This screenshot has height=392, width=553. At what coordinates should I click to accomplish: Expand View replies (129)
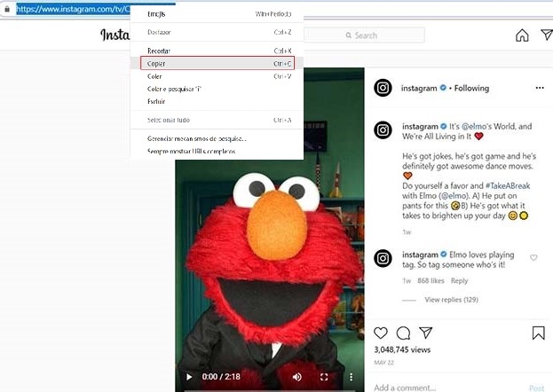click(452, 300)
